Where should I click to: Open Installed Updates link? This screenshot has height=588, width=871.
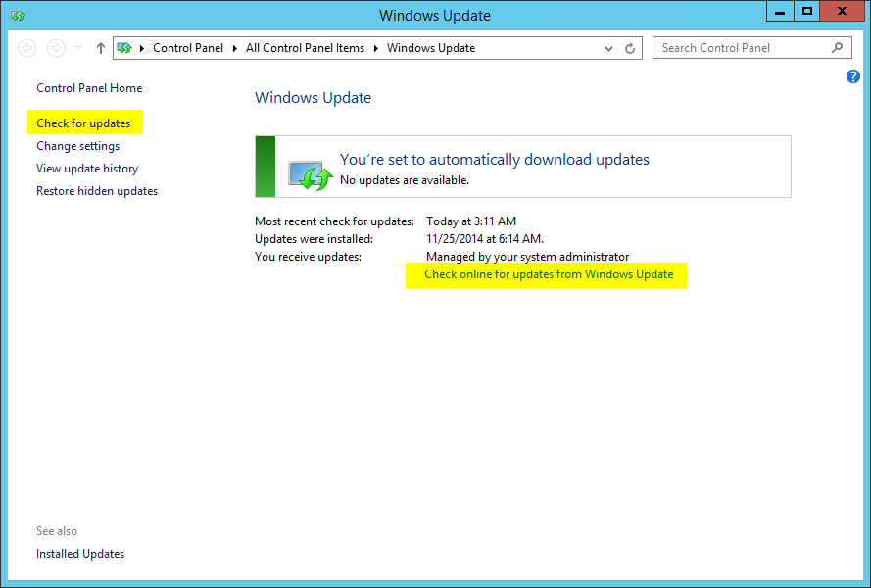click(80, 554)
